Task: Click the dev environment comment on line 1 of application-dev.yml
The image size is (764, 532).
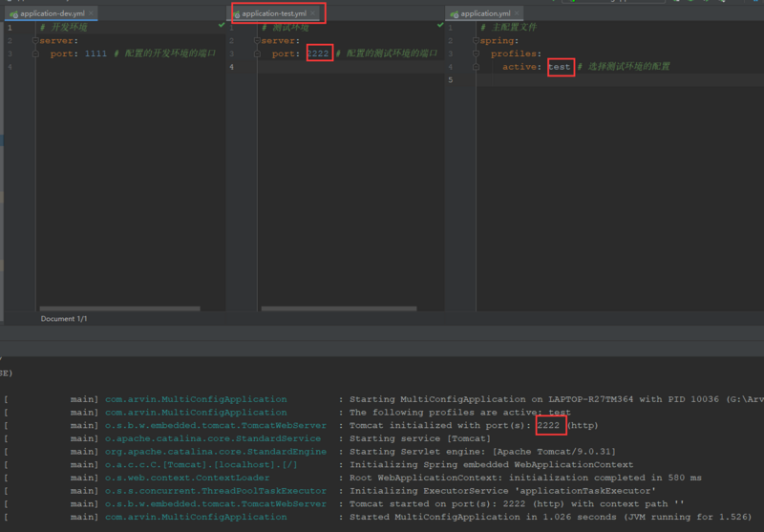Action: click(64, 28)
